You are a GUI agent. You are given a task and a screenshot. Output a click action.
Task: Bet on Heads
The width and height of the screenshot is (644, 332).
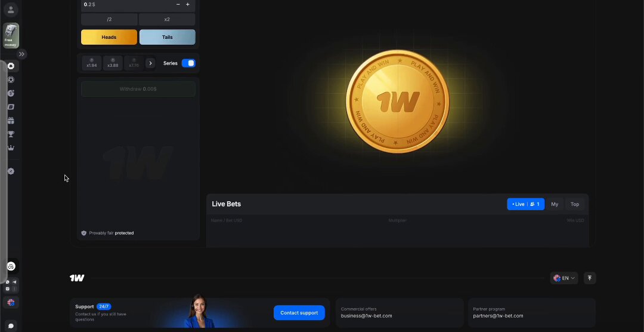(109, 37)
